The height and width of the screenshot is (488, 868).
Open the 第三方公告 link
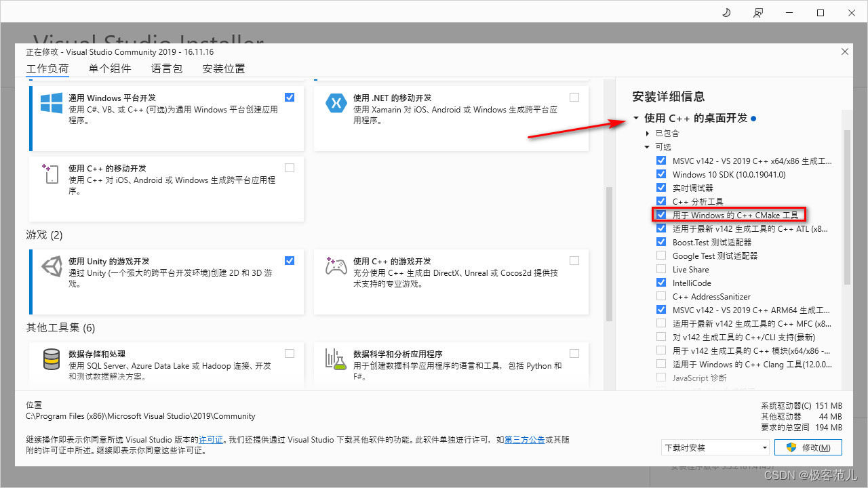coord(524,440)
